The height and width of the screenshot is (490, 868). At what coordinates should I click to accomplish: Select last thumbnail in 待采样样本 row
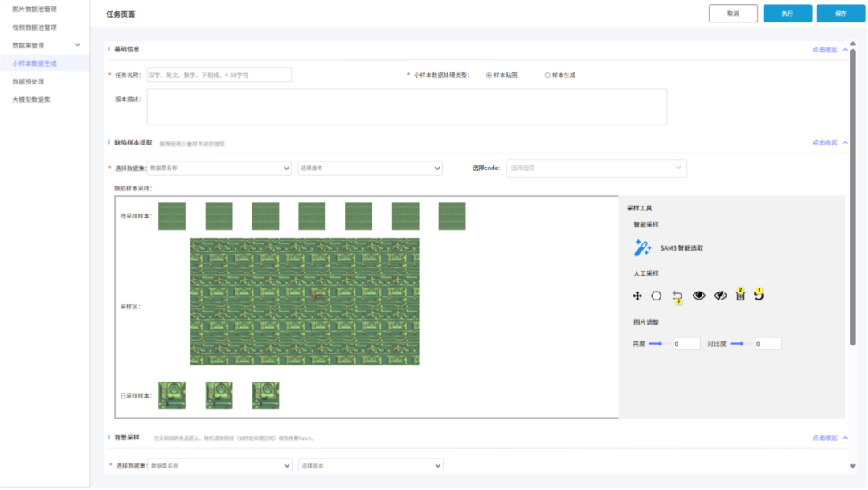[452, 216]
